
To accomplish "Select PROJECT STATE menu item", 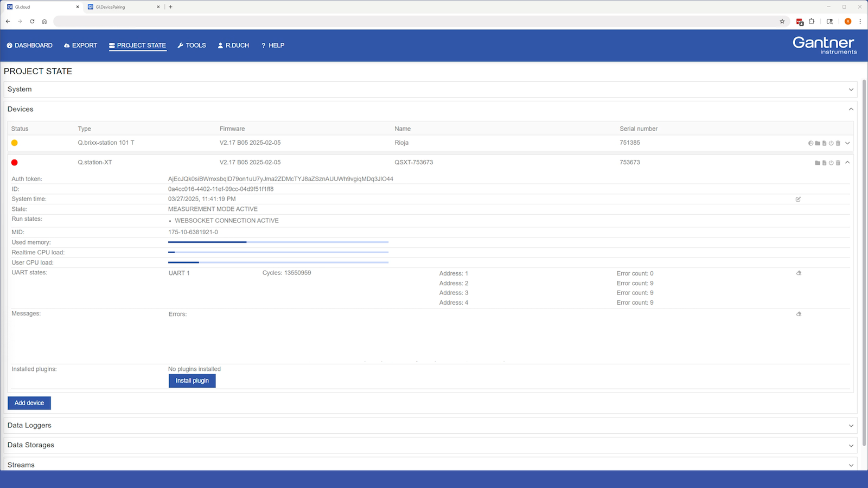I will coord(137,46).
